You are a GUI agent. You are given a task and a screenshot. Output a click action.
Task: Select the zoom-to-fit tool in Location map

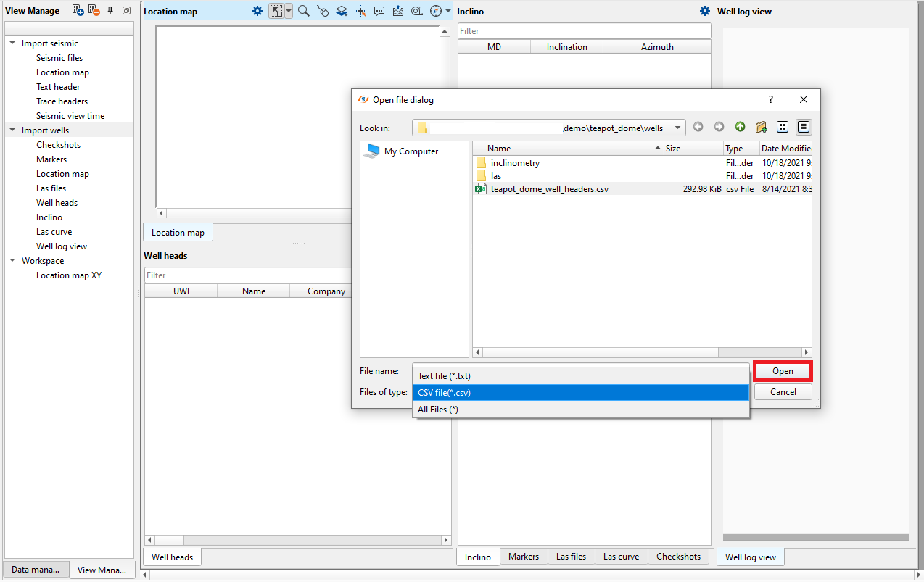[276, 11]
